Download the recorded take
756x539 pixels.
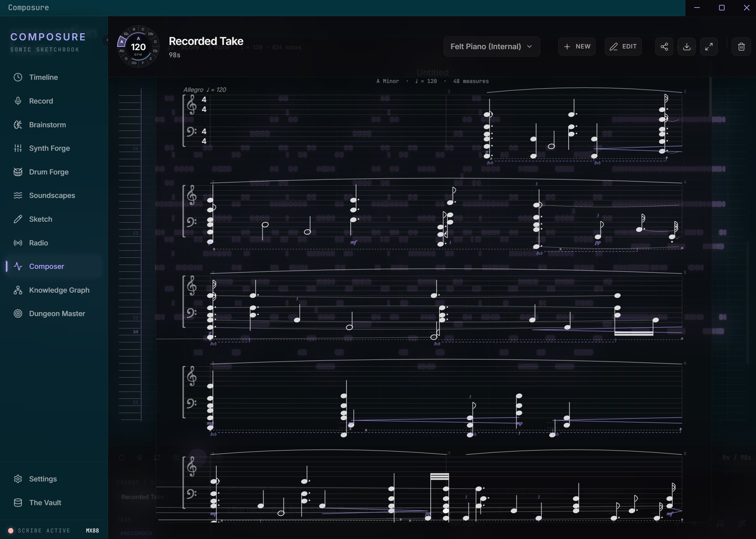click(687, 47)
